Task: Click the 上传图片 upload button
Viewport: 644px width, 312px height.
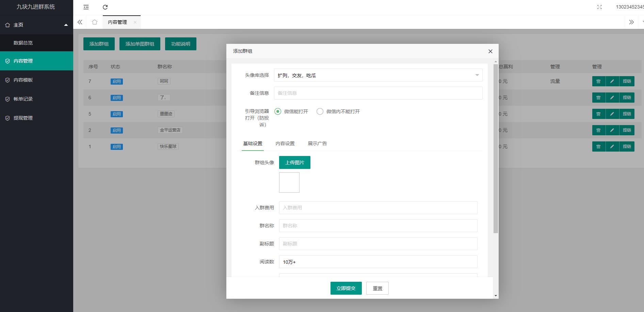Action: coord(294,162)
